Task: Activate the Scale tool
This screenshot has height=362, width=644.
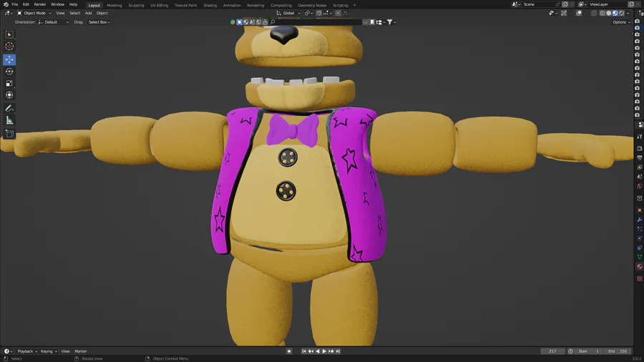Action: pyautogui.click(x=9, y=83)
